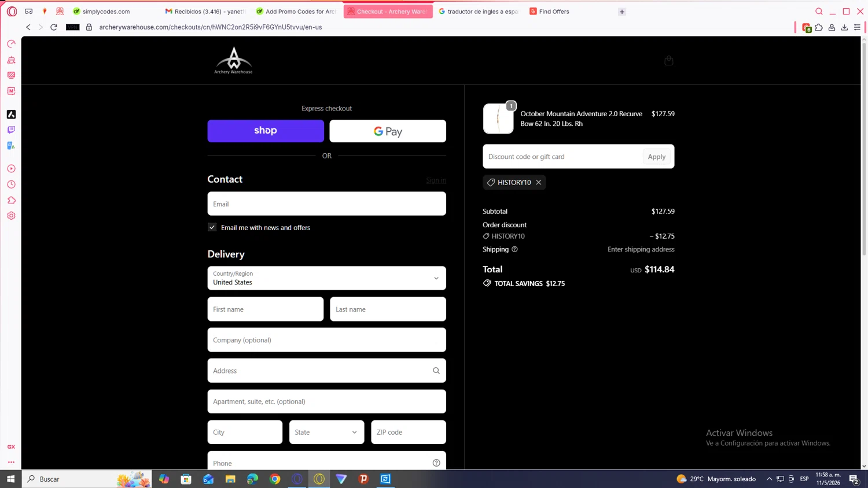Image resolution: width=868 pixels, height=488 pixels.
Task: Focus the ZIP code field
Action: [x=409, y=432]
